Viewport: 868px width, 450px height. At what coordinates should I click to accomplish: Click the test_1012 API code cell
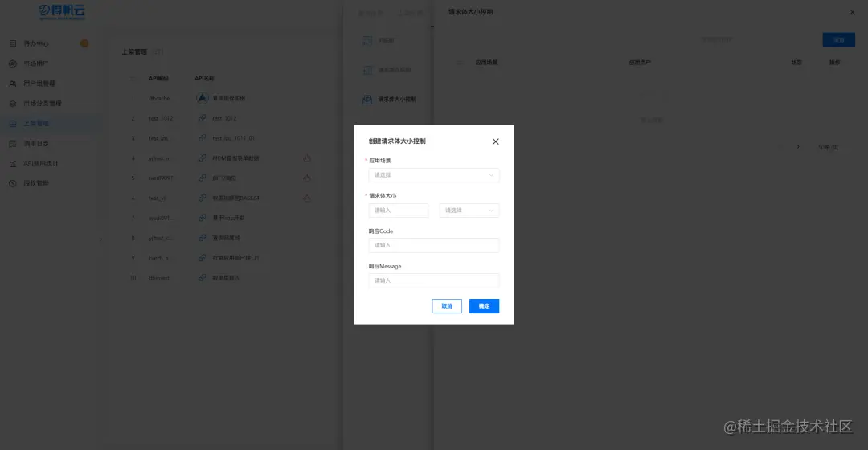[161, 118]
